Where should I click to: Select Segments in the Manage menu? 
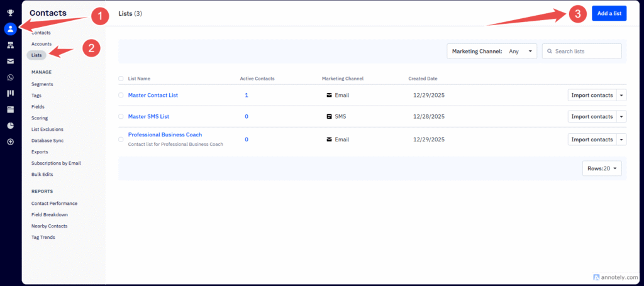[x=42, y=84]
